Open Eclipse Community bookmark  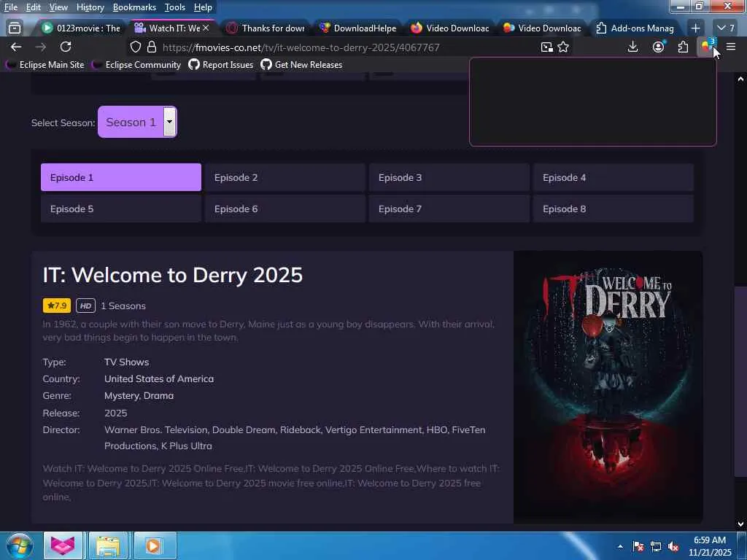pyautogui.click(x=136, y=64)
